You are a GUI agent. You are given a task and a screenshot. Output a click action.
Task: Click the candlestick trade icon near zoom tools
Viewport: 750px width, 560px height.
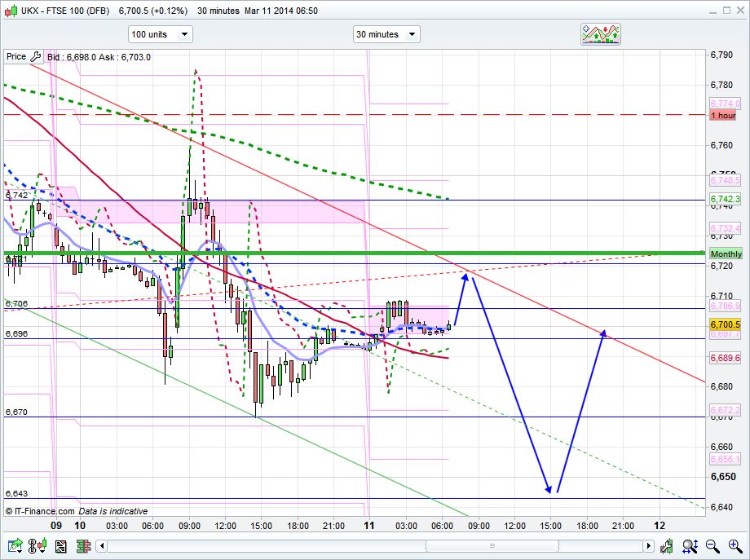pos(667,545)
